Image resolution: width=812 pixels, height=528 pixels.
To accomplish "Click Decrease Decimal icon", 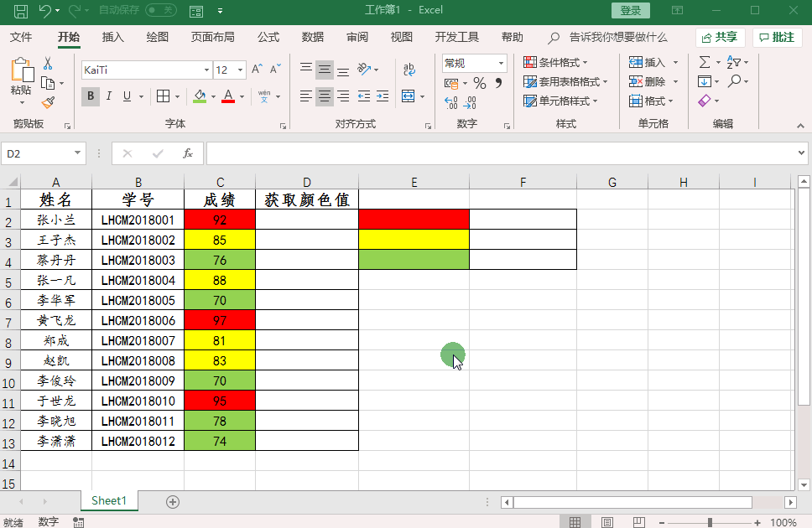I will click(x=470, y=102).
